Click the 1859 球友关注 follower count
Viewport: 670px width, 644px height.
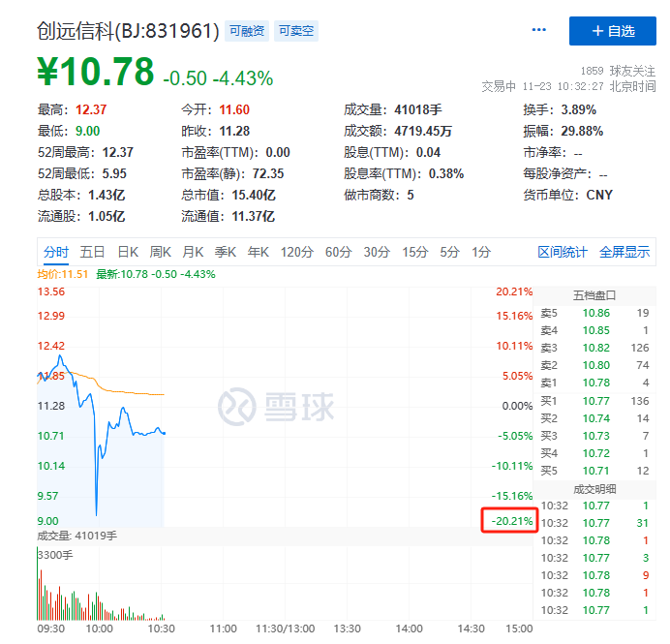(618, 71)
